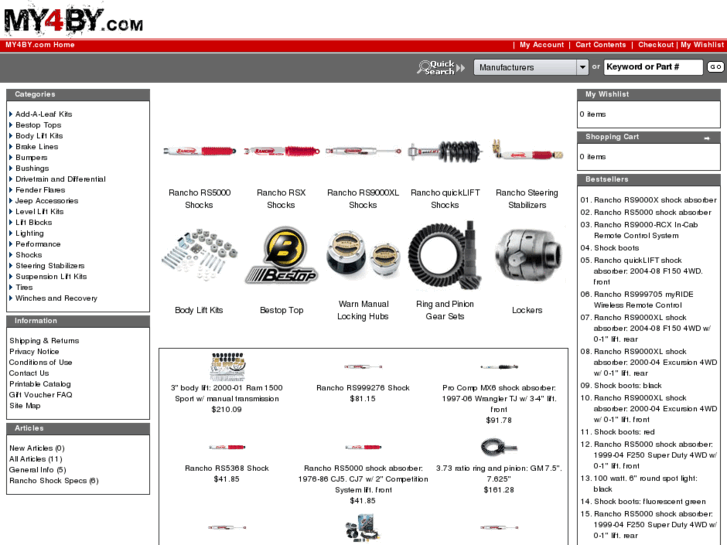Open Rancho RS9000-RCX In-Cab Remote Control System
The width and height of the screenshot is (727, 545).
[x=646, y=230]
